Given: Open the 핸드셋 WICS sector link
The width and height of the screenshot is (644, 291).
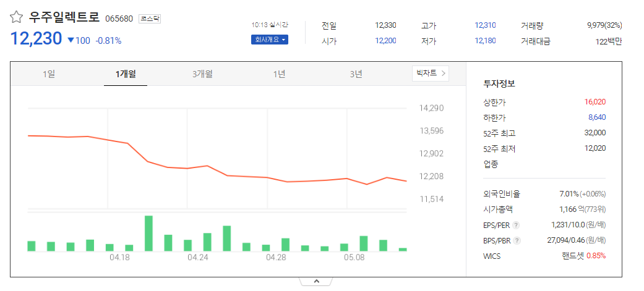Looking at the screenshot, I should tap(572, 256).
